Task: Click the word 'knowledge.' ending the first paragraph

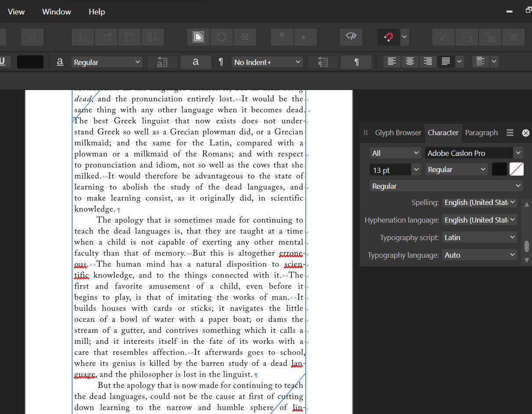Action: pos(95,209)
